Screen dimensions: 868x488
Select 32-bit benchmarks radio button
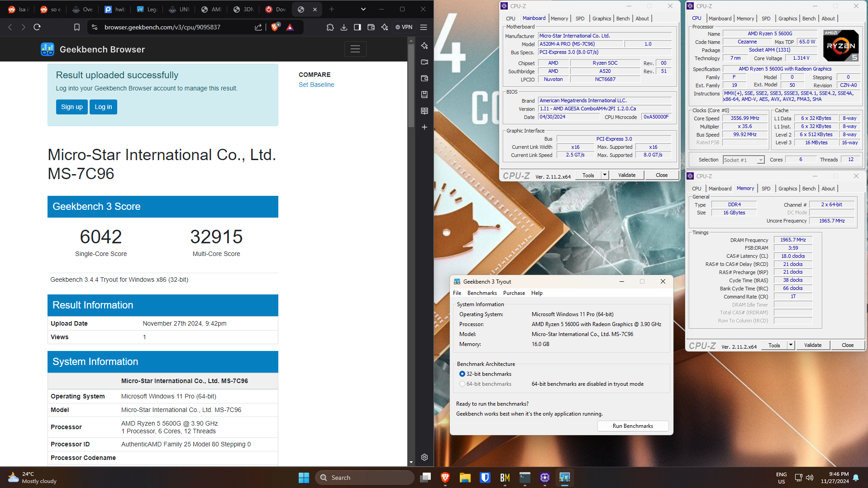click(x=462, y=374)
